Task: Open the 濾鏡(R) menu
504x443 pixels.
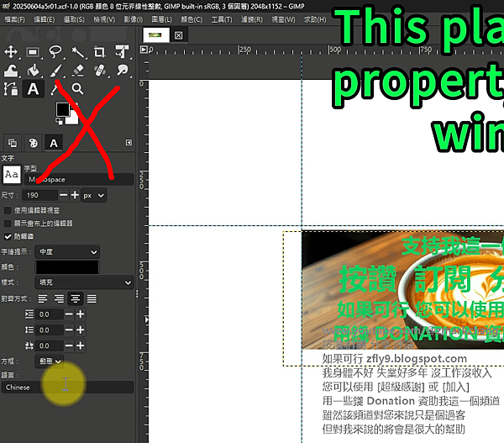Action: (x=252, y=19)
